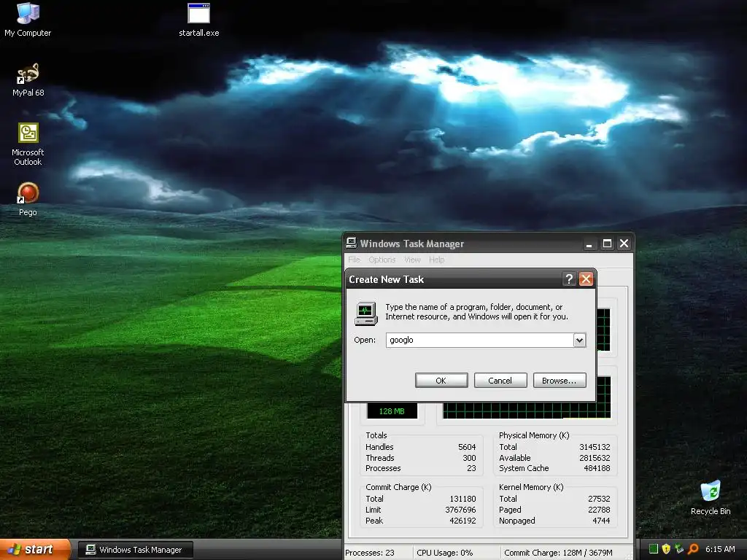Select the Pego shortcut icon
747x560 pixels.
point(28,199)
